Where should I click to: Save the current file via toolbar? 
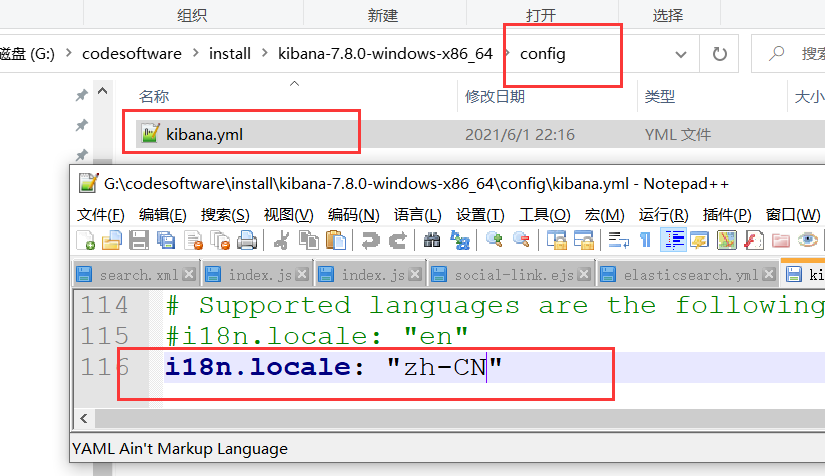(x=139, y=240)
